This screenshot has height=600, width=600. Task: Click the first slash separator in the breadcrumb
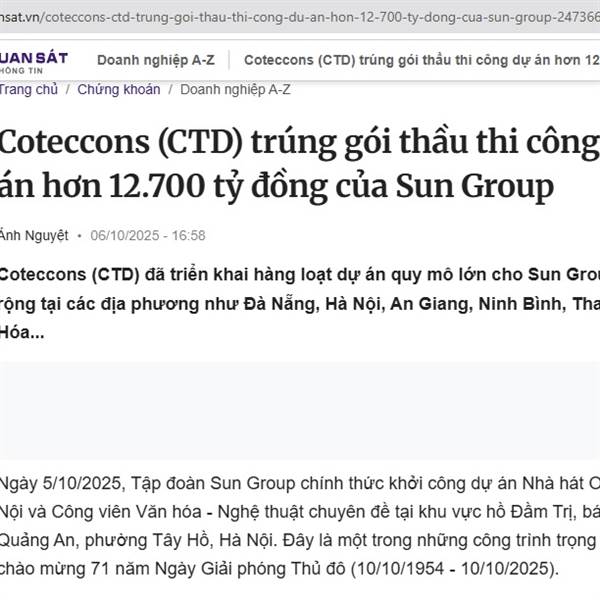tap(68, 89)
